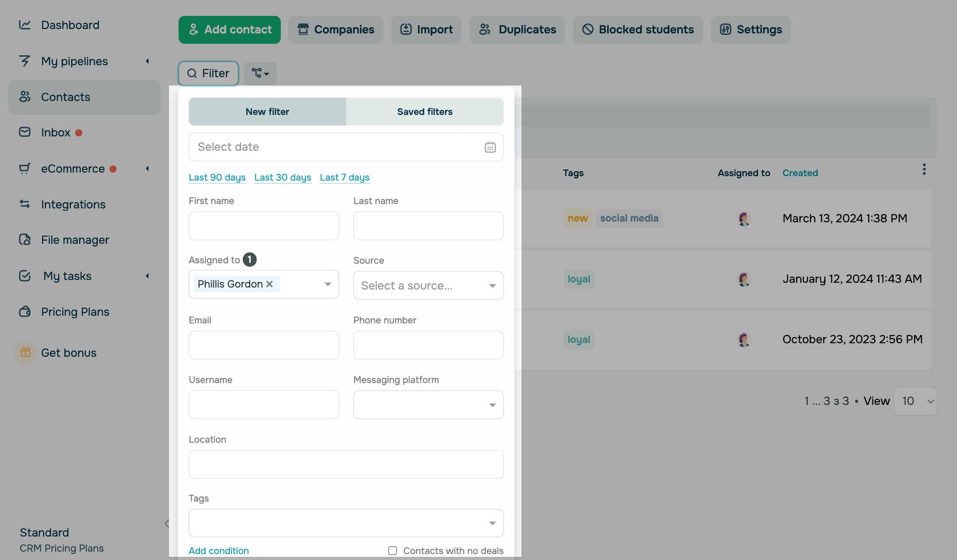Click the 'loyal' tag in January 12 row

click(579, 279)
